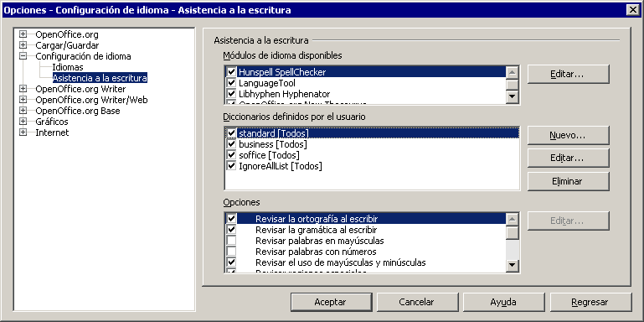The image size is (644, 322).
Task: Click the Opciones list scrollbar thumb
Action: click(x=513, y=233)
